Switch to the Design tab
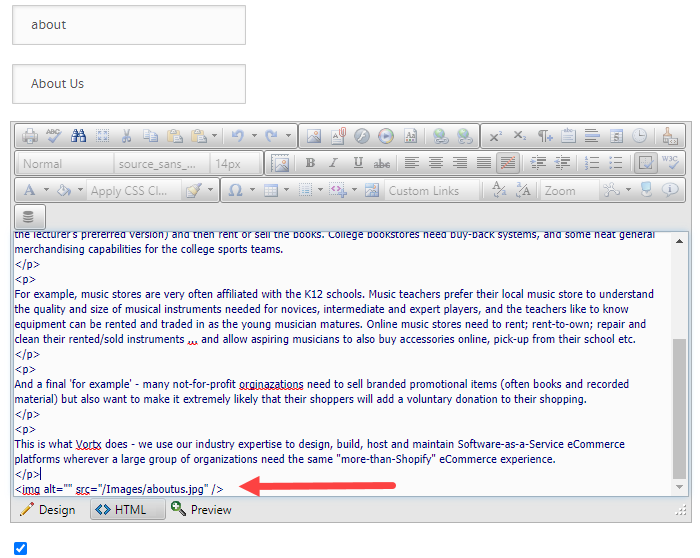Viewport: 700px width, 558px height. point(48,510)
